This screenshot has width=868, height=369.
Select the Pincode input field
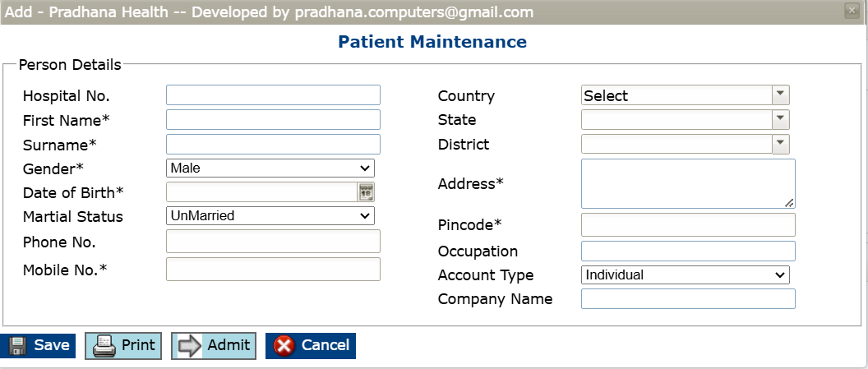(x=687, y=225)
